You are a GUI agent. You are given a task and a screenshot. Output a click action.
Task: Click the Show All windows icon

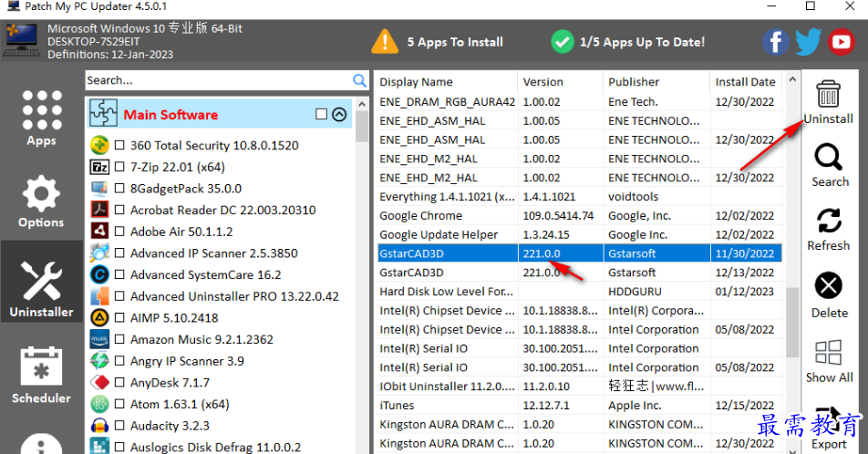coord(829,352)
